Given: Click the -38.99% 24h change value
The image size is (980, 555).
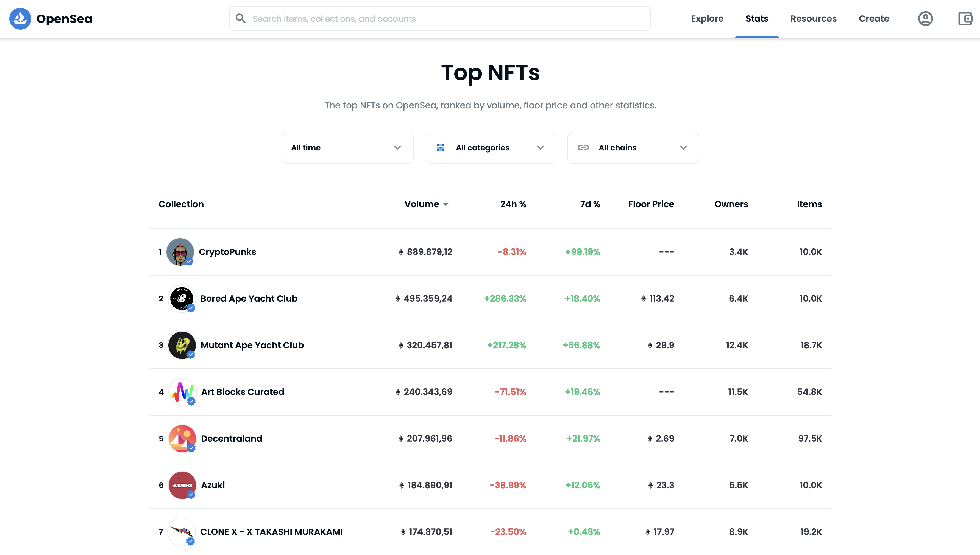Looking at the screenshot, I should [508, 485].
